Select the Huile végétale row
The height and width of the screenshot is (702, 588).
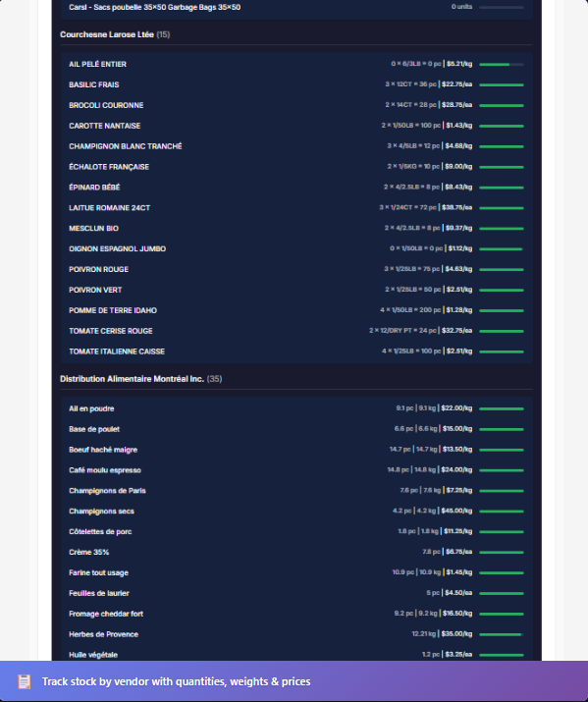click(x=296, y=655)
